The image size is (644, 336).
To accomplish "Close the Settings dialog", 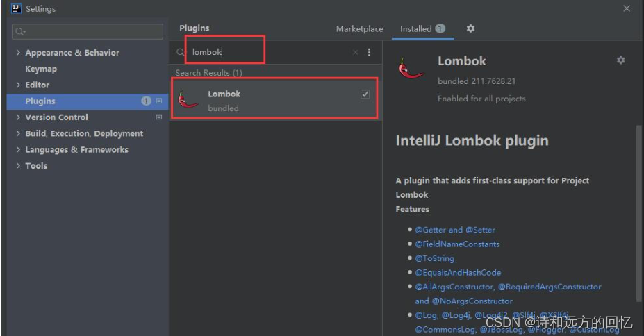I will coord(627,8).
